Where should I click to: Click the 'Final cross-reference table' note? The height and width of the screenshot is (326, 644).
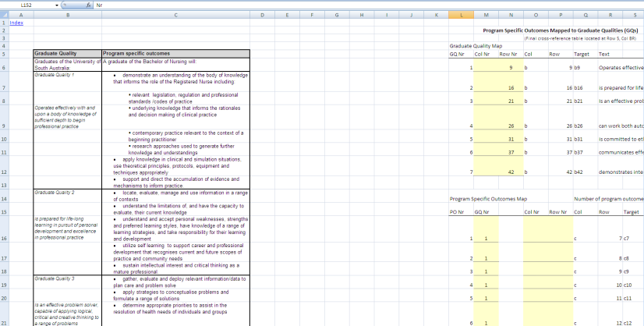click(x=580, y=38)
